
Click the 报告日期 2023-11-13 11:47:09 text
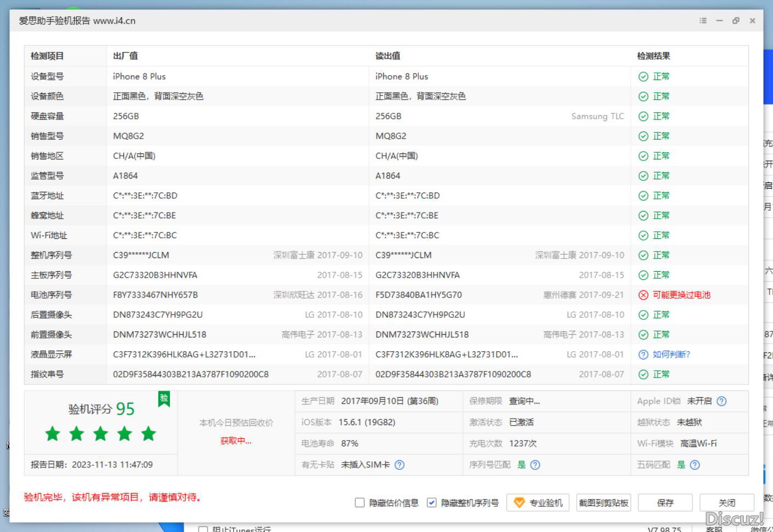coord(92,465)
